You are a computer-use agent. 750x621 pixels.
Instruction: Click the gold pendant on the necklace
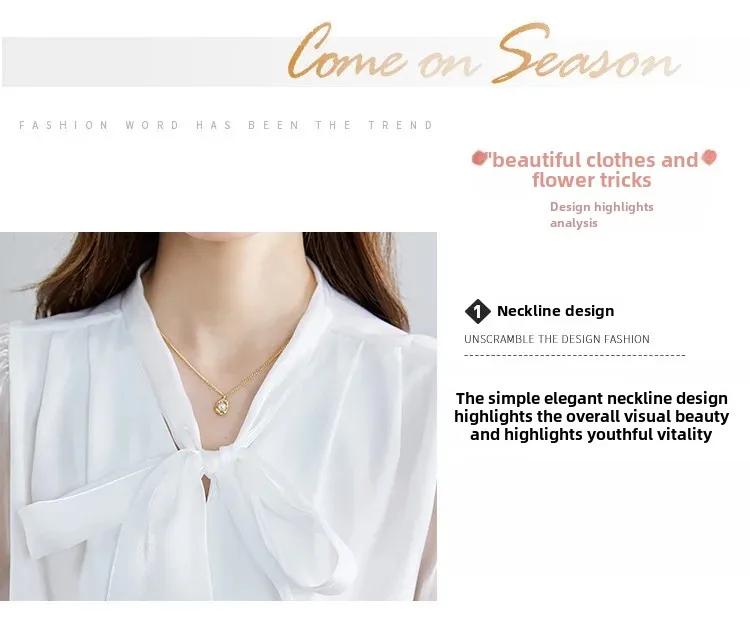[x=222, y=406]
